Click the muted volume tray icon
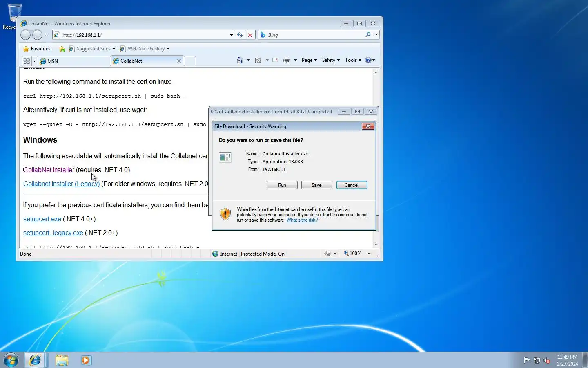The height and width of the screenshot is (368, 588). 547,361
